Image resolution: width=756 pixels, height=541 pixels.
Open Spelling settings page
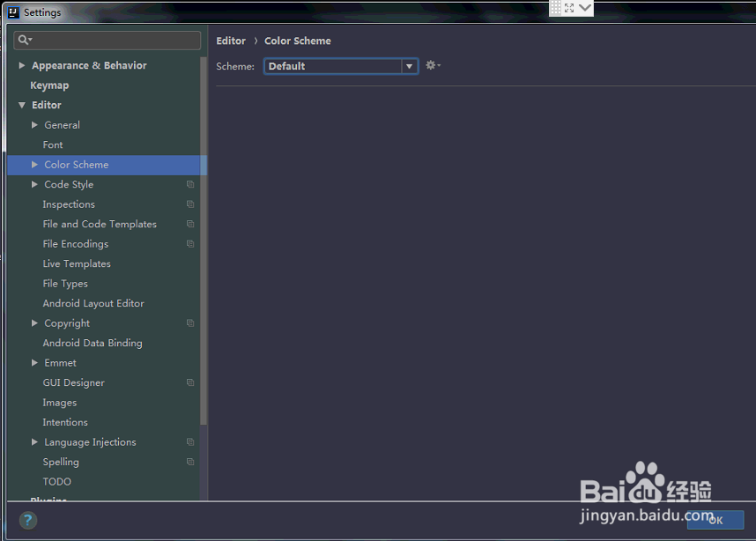[x=61, y=462]
